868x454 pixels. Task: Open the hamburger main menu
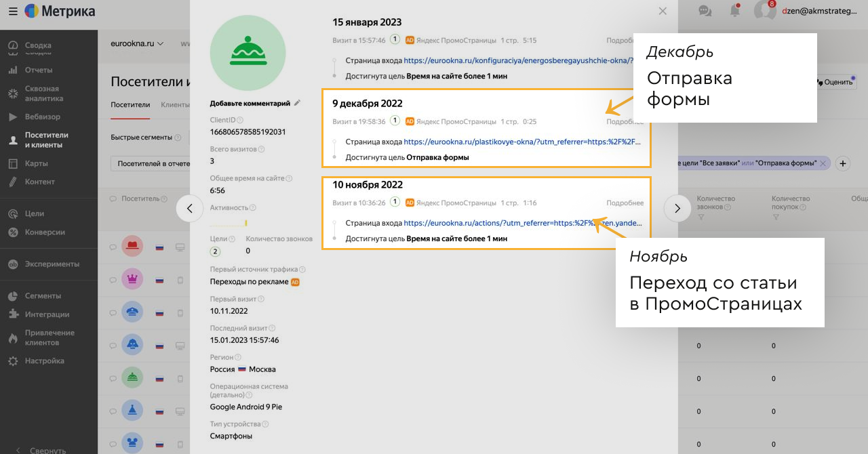pos(13,12)
